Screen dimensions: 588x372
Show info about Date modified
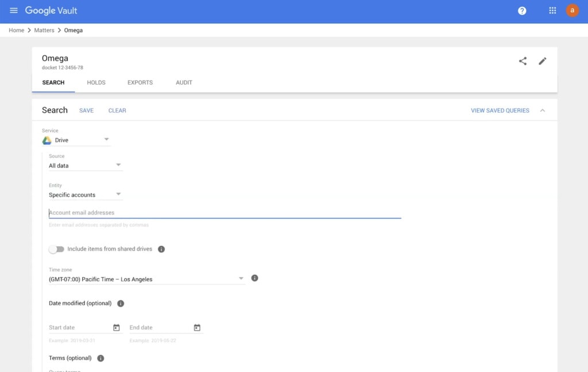121,303
